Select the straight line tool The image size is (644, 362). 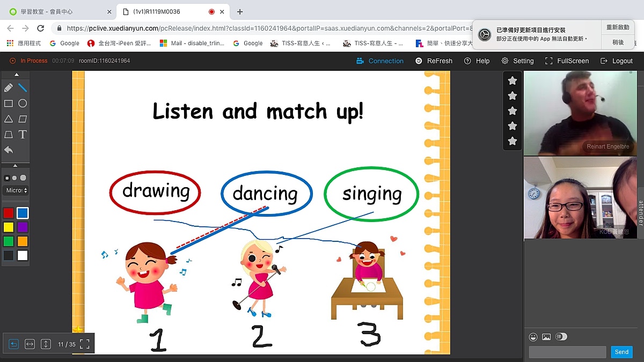[23, 87]
